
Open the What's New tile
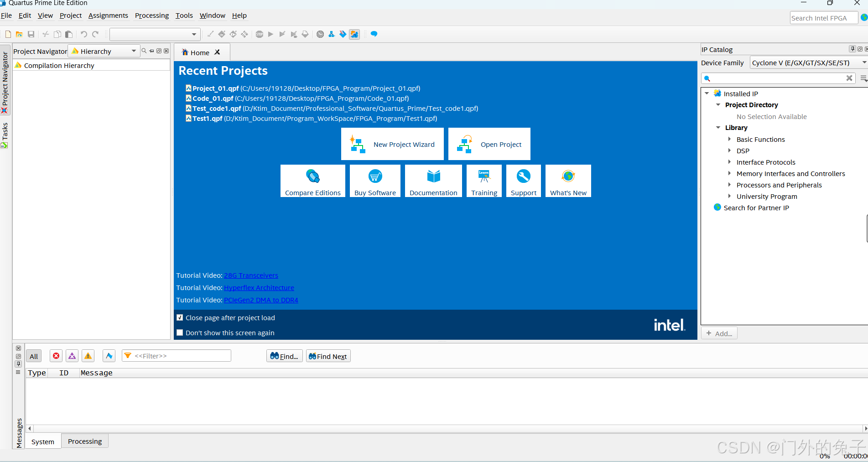[x=568, y=181]
